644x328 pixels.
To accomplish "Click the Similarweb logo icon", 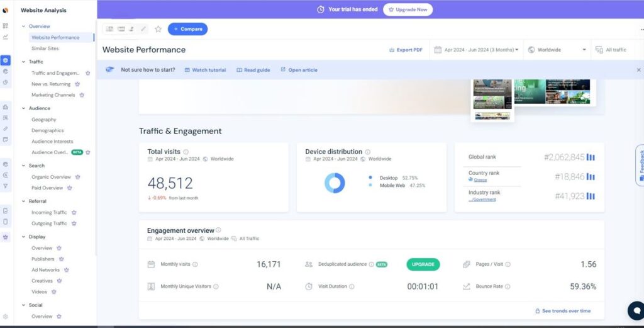I will coord(5,10).
